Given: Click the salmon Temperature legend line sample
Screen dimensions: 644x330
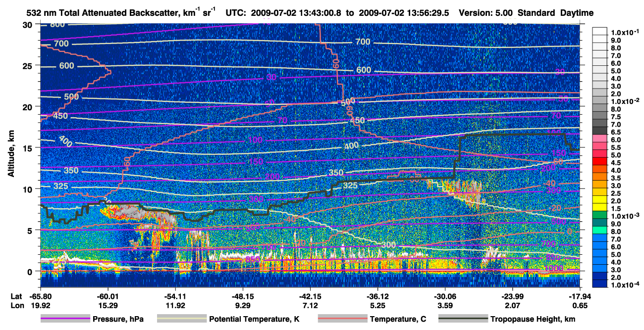Looking at the screenshot, I should [x=342, y=319].
